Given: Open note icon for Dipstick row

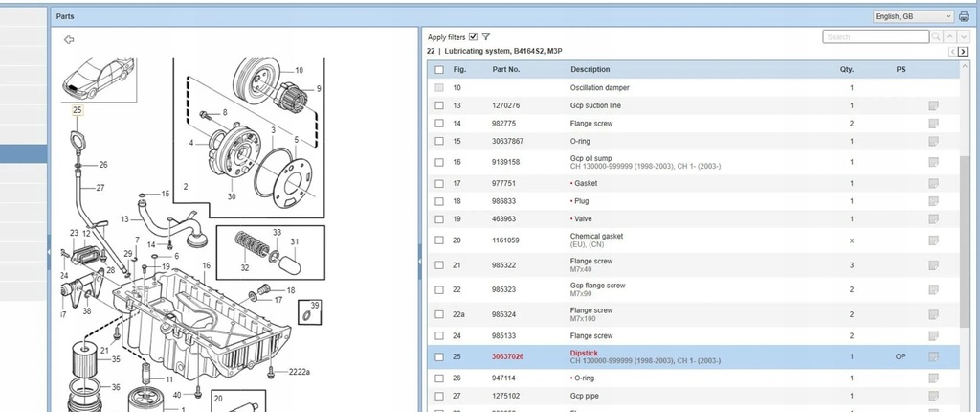Looking at the screenshot, I should pyautogui.click(x=934, y=356).
